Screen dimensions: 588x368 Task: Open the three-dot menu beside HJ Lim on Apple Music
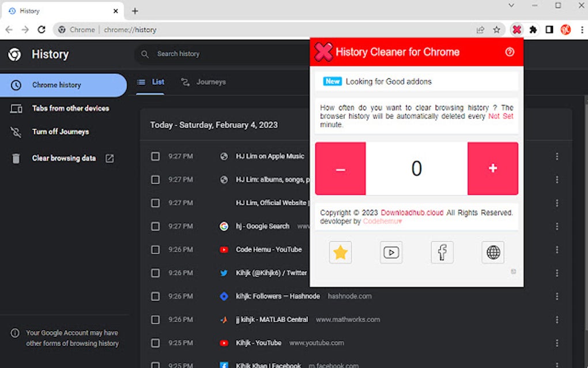click(557, 156)
